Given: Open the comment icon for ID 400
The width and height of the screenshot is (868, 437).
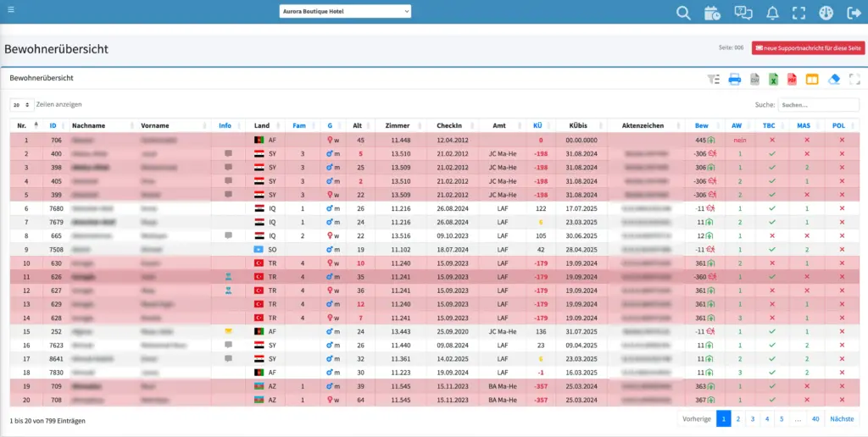Looking at the screenshot, I should click(228, 154).
